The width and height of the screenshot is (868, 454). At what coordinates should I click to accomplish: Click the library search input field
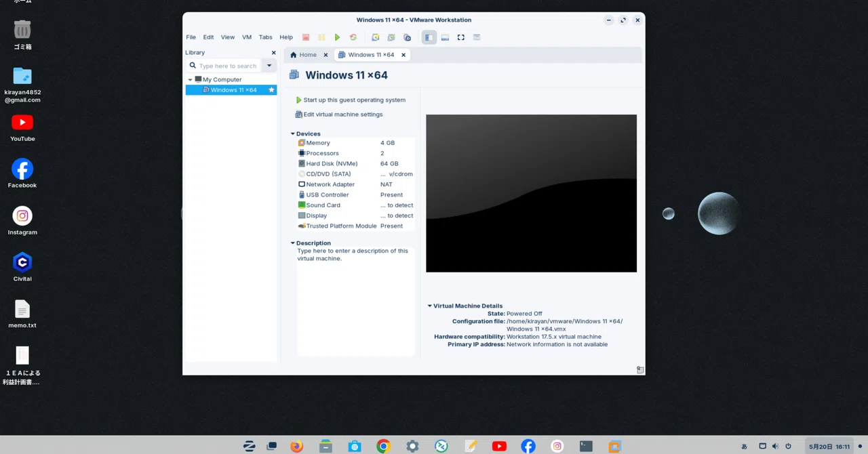click(x=224, y=66)
